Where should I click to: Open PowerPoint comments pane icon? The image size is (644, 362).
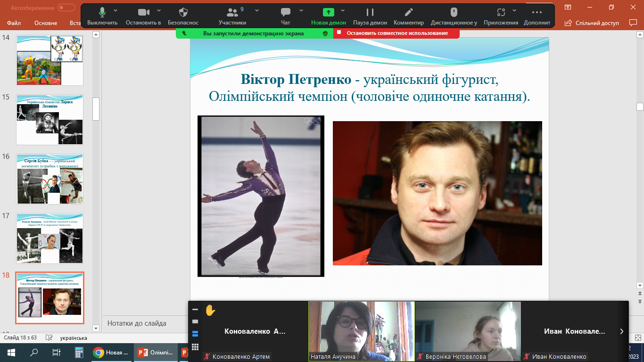point(633,23)
